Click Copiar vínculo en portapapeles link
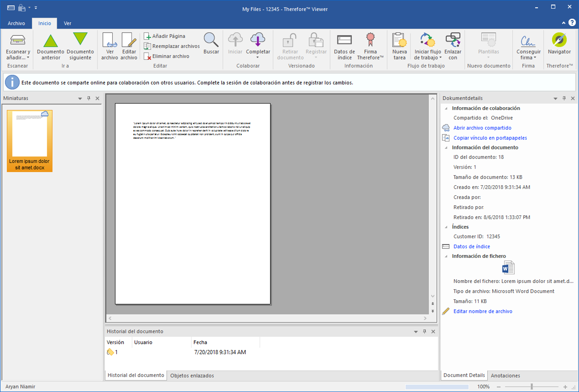 pos(490,138)
